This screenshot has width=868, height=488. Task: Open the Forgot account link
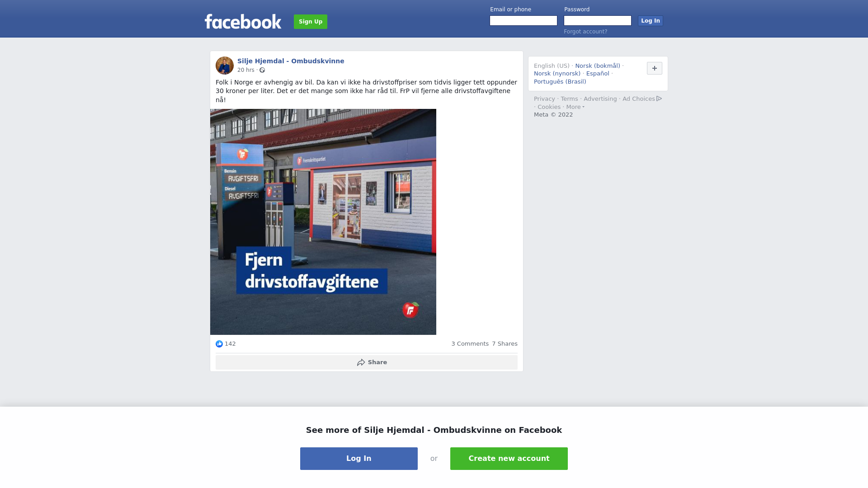click(585, 32)
